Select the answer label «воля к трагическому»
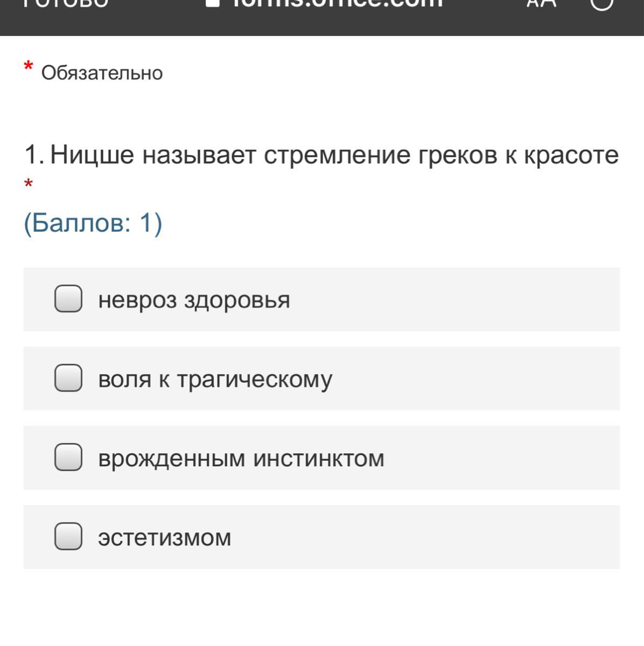The height and width of the screenshot is (646, 644). [x=215, y=379]
